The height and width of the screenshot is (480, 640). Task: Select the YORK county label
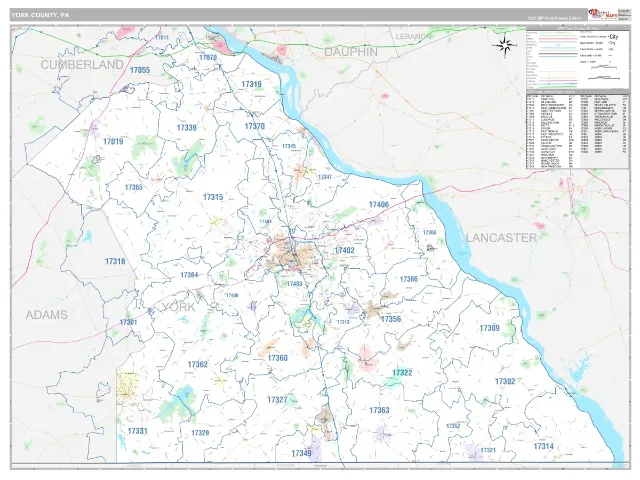point(179,307)
